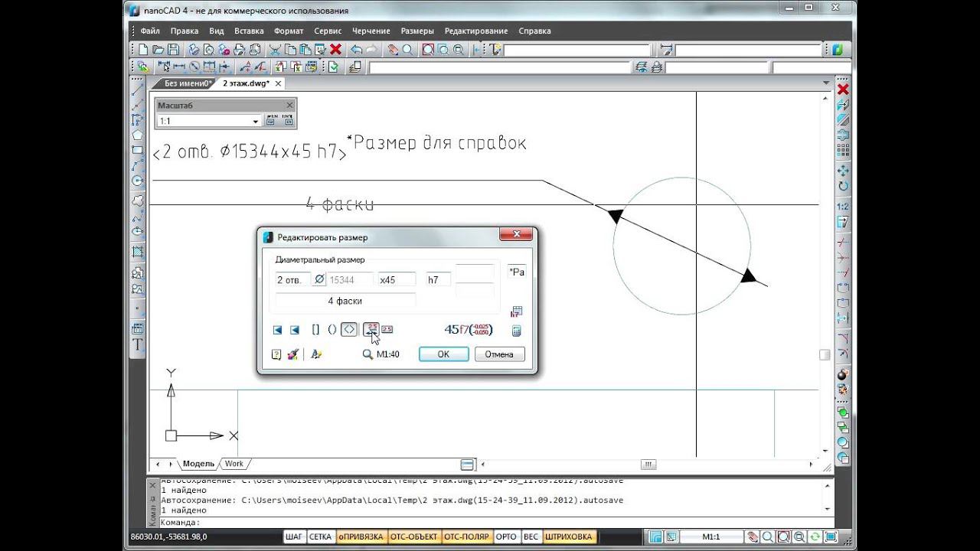Open the Правка menu
The image size is (980, 551).
tap(185, 31)
